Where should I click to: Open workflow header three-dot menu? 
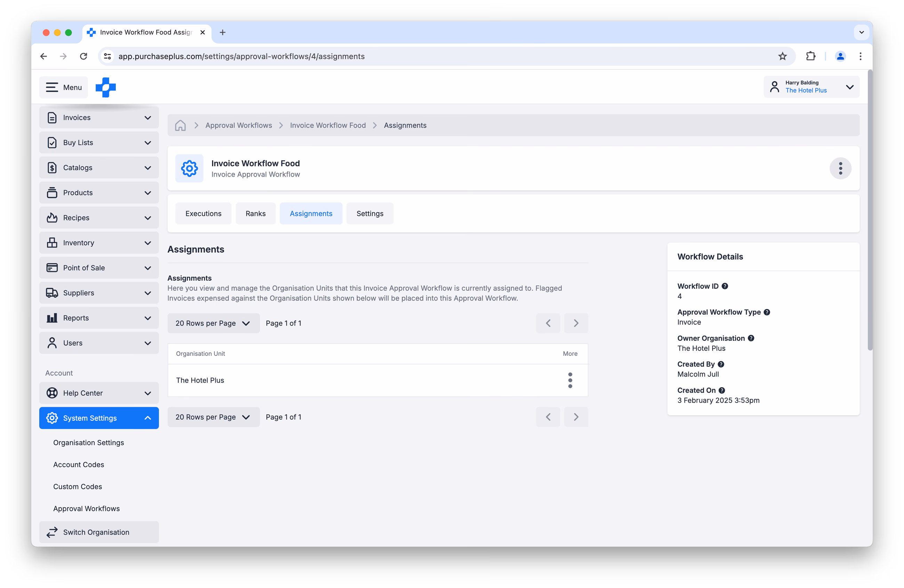coord(841,169)
